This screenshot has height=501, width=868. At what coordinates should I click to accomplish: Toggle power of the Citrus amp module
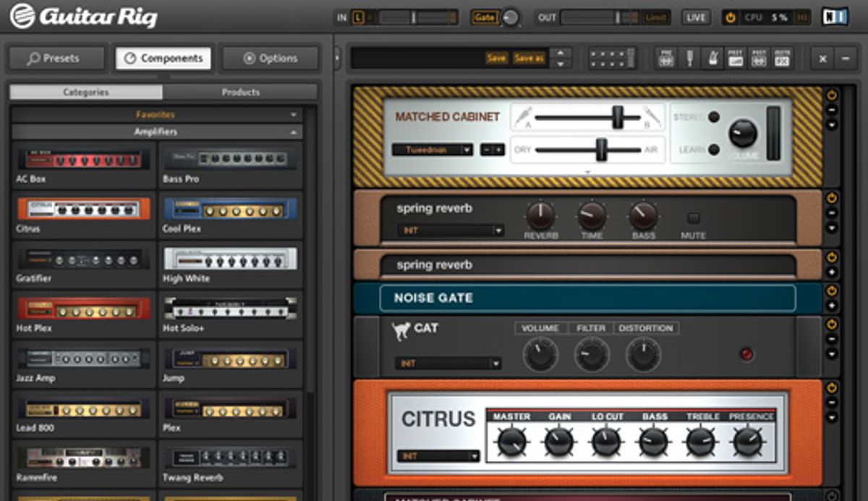[831, 387]
